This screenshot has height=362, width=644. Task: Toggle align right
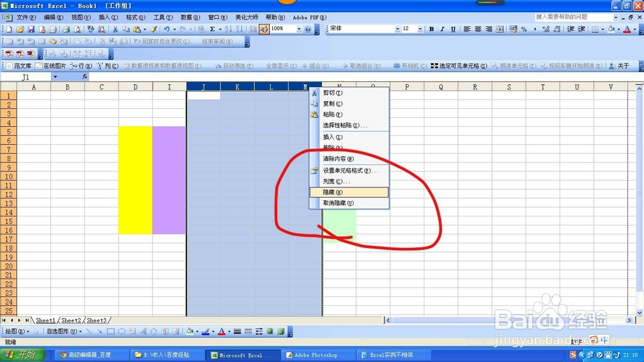tap(489, 29)
